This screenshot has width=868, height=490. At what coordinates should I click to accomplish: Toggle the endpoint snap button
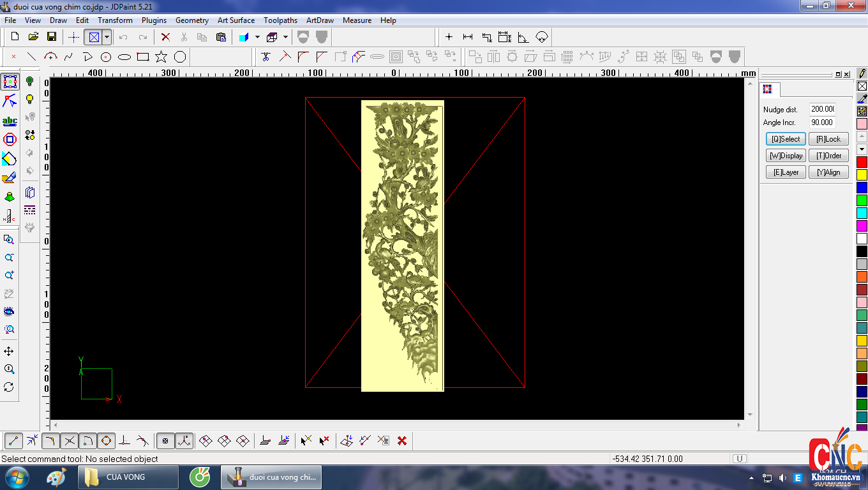[x=14, y=440]
